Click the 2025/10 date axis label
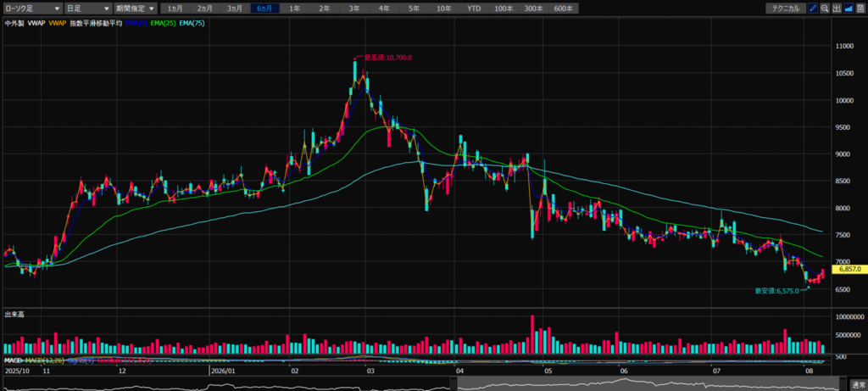The height and width of the screenshot is (391, 868). [17, 371]
